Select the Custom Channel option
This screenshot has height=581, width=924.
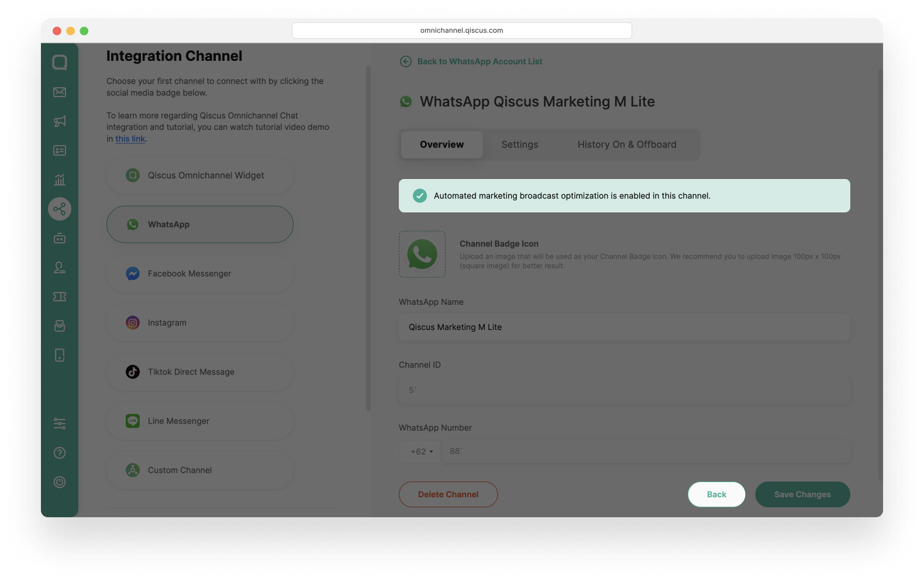pos(200,470)
